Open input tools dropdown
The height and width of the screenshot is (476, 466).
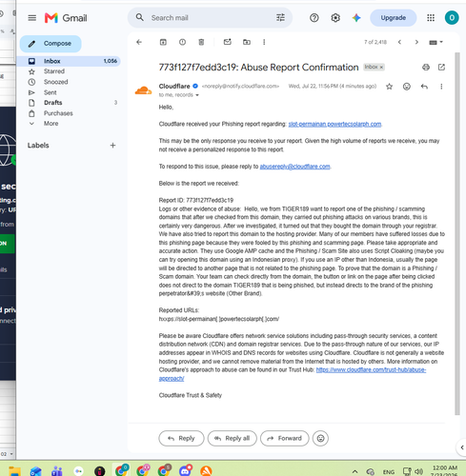click(x=436, y=42)
